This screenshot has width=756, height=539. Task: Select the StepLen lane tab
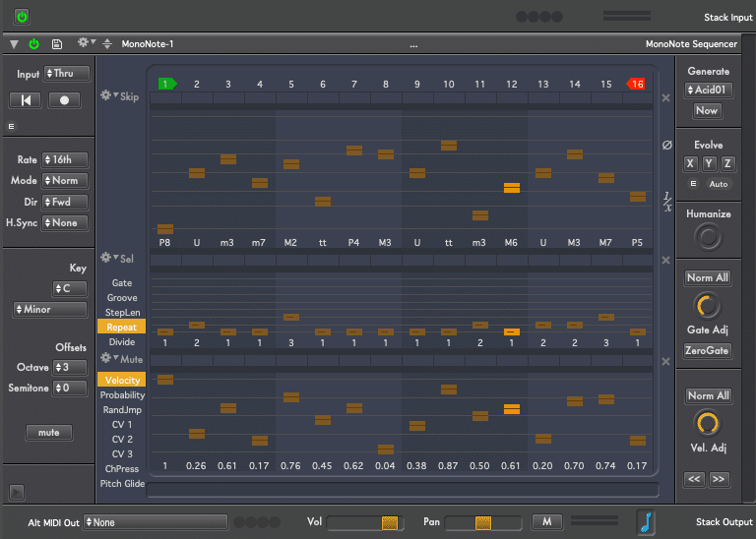tap(121, 312)
